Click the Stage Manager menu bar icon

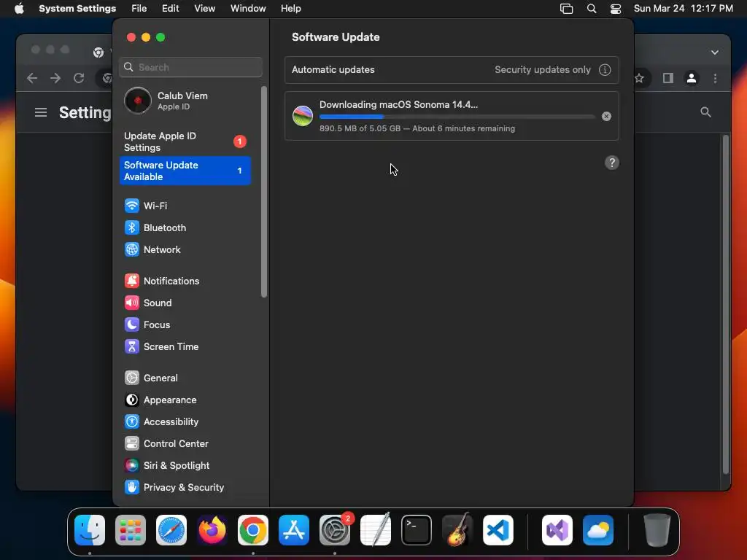(566, 9)
